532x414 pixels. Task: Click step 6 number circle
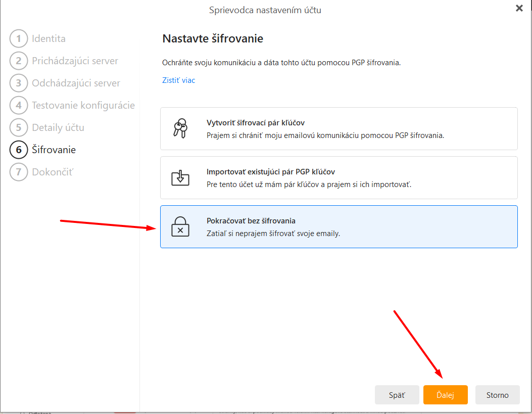click(19, 150)
